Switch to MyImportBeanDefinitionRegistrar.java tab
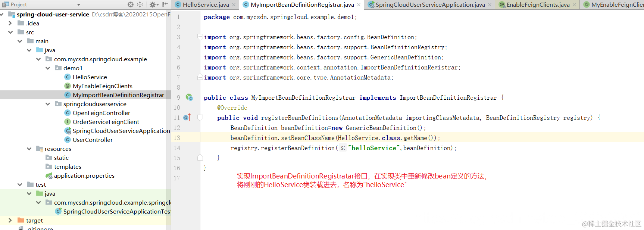This screenshot has height=230, width=644. point(302,4)
